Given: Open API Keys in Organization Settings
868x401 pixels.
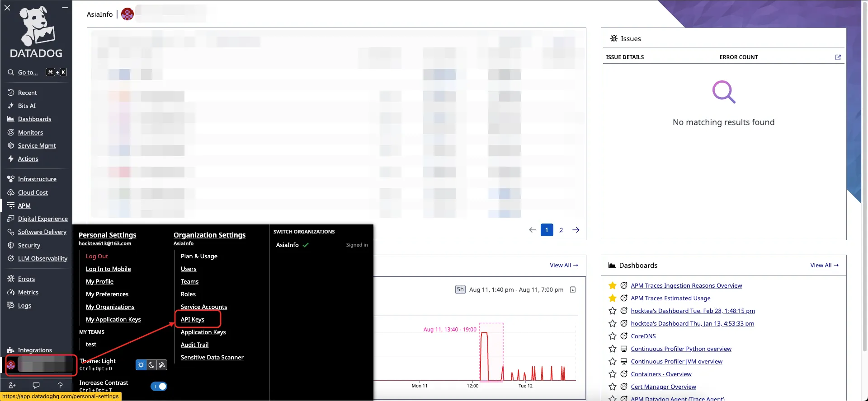Looking at the screenshot, I should [x=193, y=319].
